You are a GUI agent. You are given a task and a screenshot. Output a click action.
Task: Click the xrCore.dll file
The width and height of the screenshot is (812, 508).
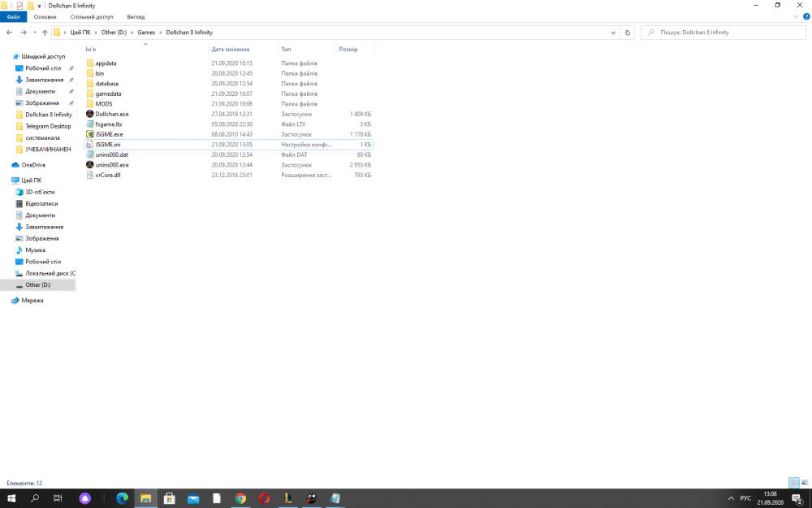[107, 175]
